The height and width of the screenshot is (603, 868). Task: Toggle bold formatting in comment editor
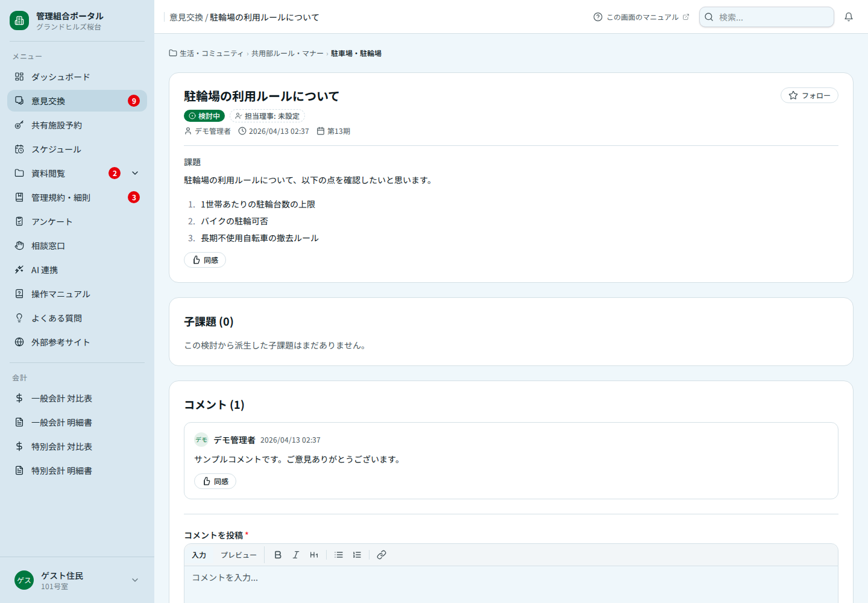pos(278,555)
